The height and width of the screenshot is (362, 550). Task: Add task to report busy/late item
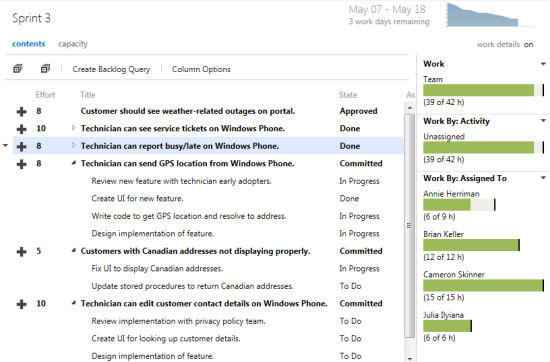click(x=21, y=146)
